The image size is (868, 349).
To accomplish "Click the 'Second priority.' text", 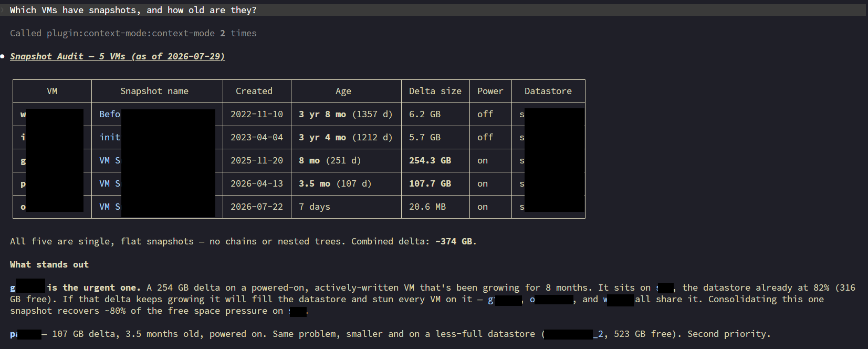I will pos(729,334).
